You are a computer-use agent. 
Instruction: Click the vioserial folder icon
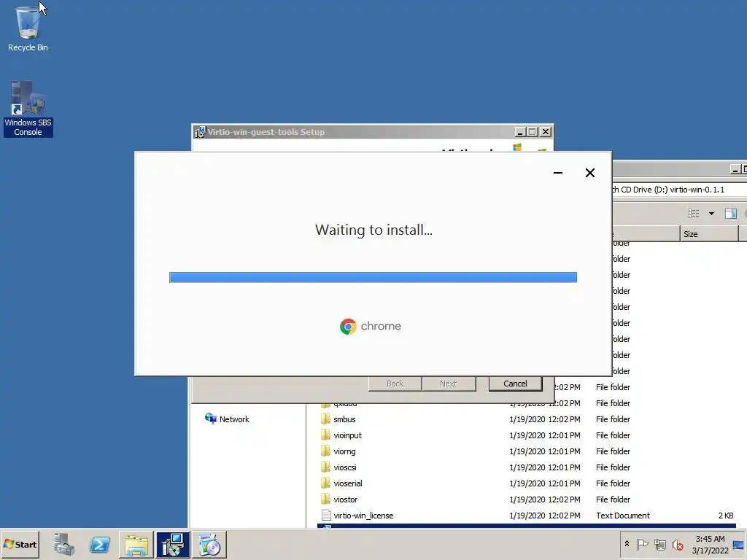pyautogui.click(x=325, y=483)
